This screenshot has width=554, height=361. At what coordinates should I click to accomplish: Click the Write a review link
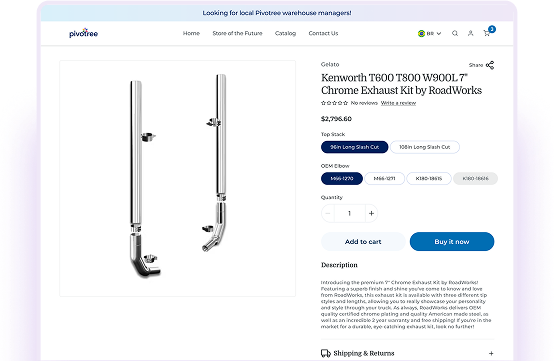tap(398, 103)
